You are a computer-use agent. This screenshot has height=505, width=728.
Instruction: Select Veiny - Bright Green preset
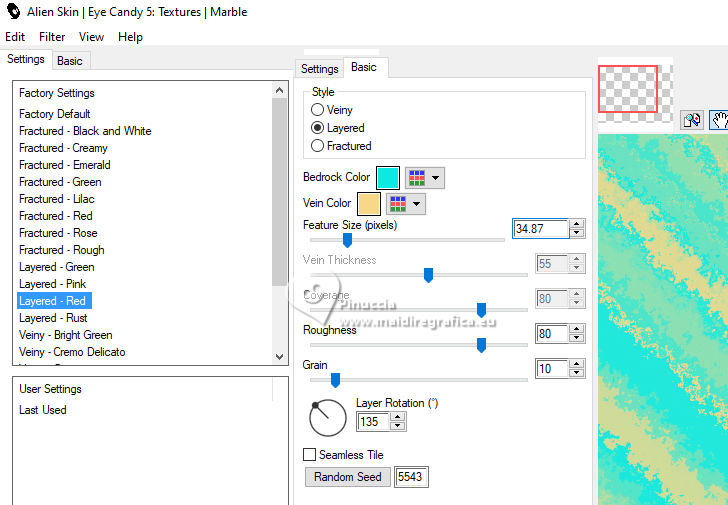pos(65,335)
